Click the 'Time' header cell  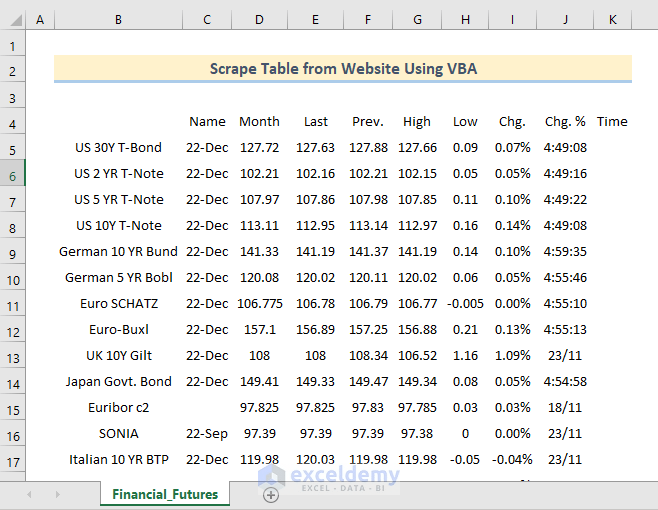click(612, 121)
